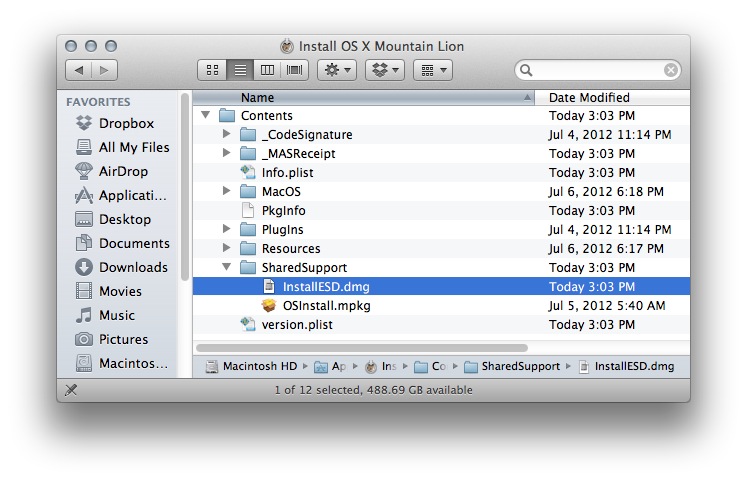Select the OSInstall.mpkg package icon
Viewport: 747px width, 481px height.
coord(269,305)
